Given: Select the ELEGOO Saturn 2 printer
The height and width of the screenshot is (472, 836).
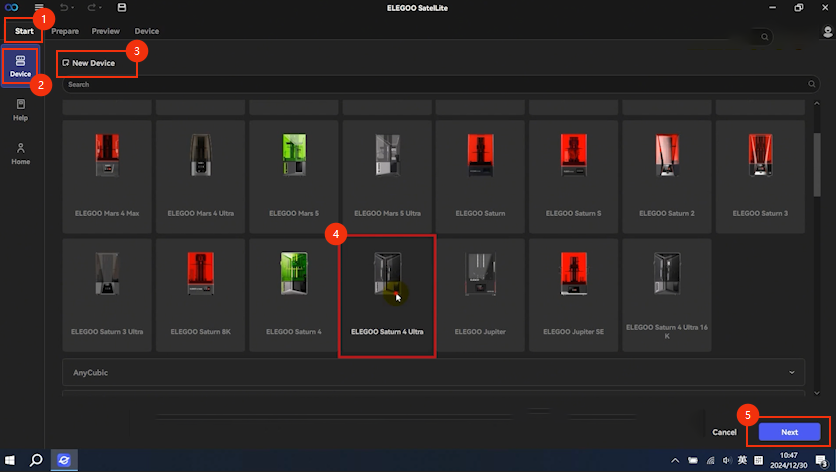Looking at the screenshot, I should 667,177.
